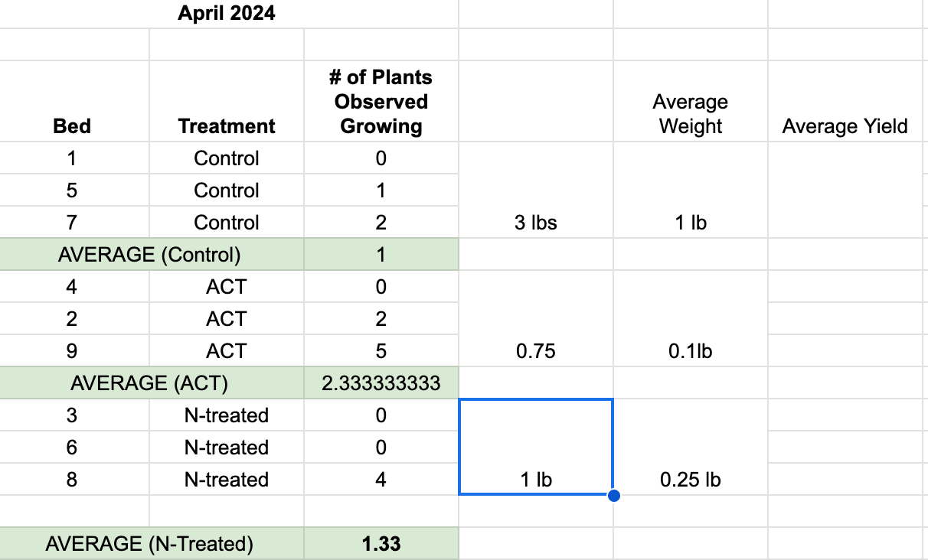Click the cell containing 2.333333333
This screenshot has height=560, width=928.
click(x=381, y=383)
